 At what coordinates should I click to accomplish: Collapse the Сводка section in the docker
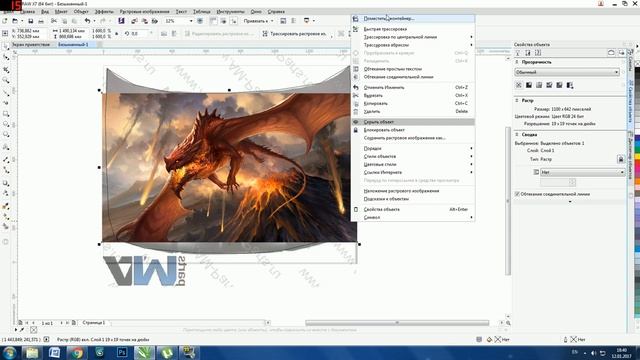(x=517, y=134)
